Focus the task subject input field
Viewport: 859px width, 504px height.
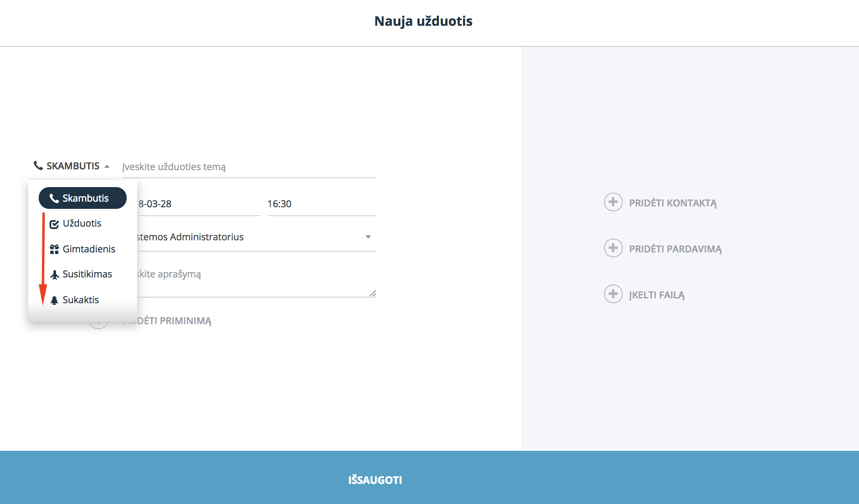click(x=249, y=167)
